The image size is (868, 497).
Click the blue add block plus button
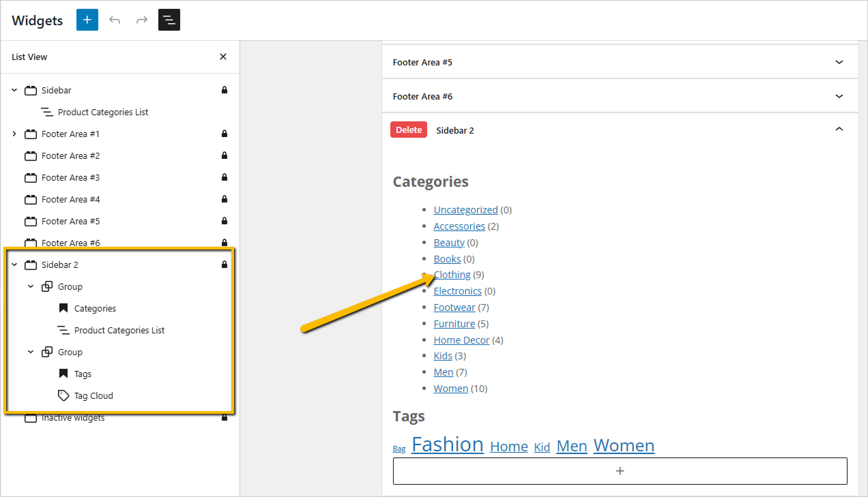[x=87, y=20]
